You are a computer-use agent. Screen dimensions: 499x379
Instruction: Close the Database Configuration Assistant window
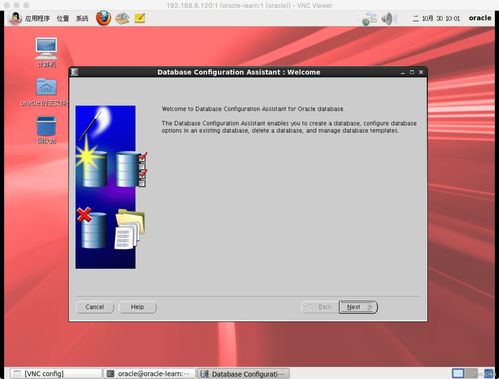[x=421, y=72]
